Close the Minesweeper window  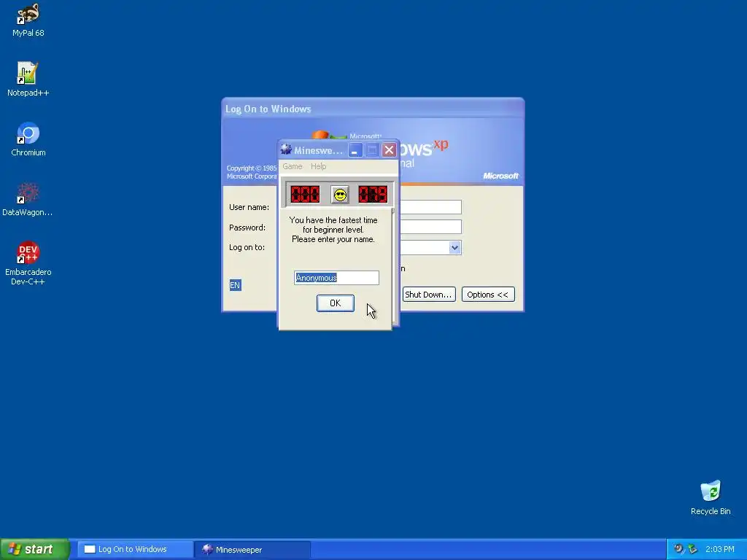[x=390, y=150]
